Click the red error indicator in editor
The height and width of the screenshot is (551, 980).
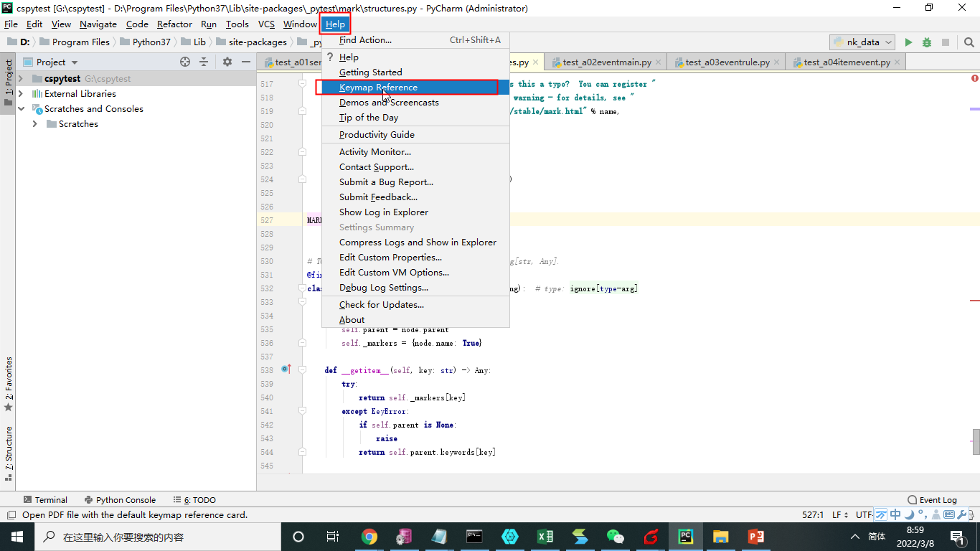click(x=974, y=78)
